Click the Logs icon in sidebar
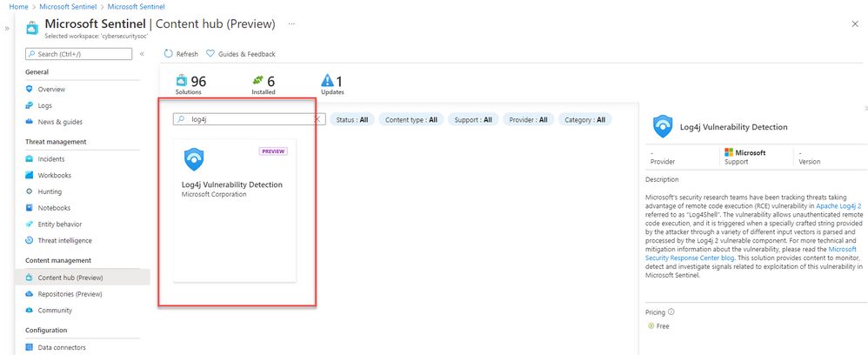 [30, 105]
